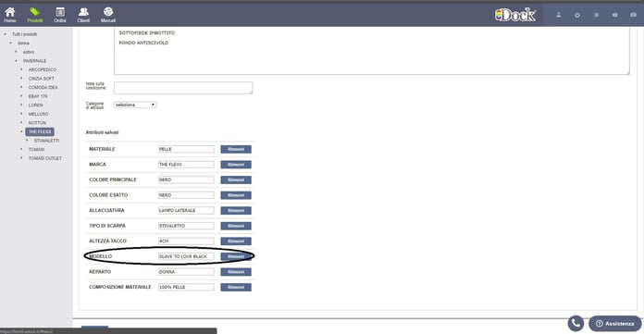The width and height of the screenshot is (644, 334).
Task: Collapse the Tutti i prodotti tree arrow
Action: click(6, 34)
